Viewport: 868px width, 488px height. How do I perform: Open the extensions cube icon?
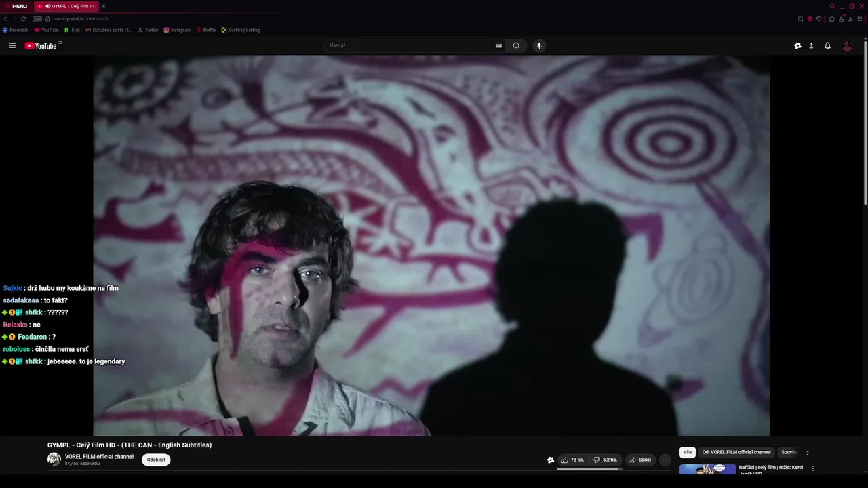pyautogui.click(x=832, y=19)
